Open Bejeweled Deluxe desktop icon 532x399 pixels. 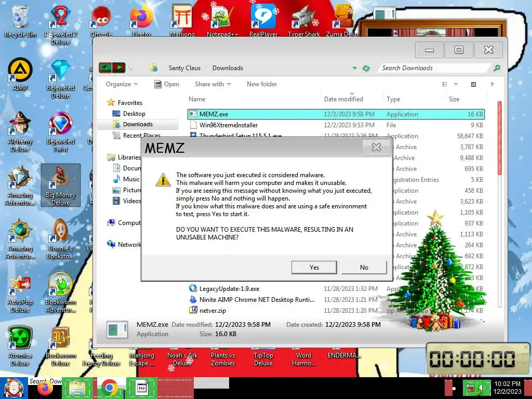60,79
